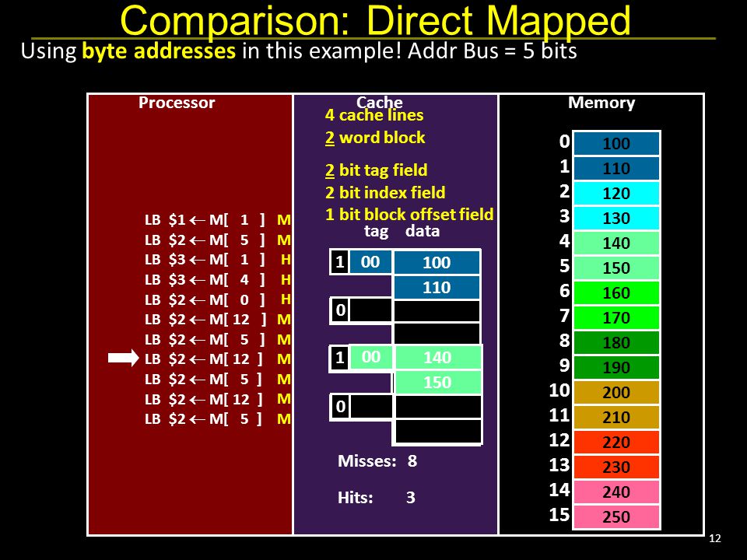Click memory cell '110' at address 1
This screenshot has height=560, width=747.
coord(616,168)
